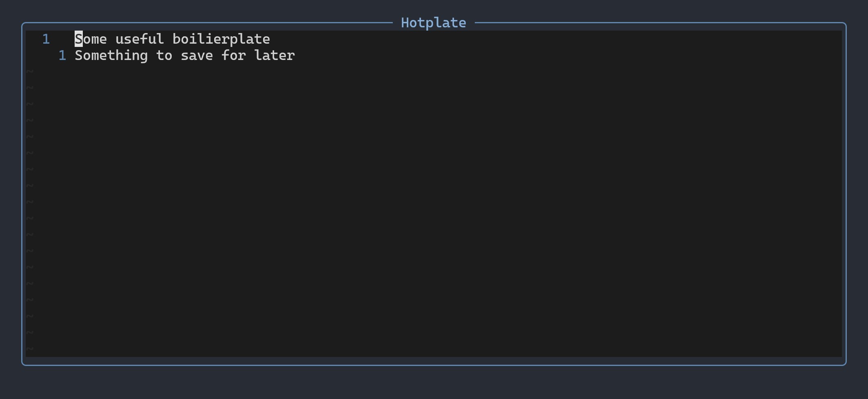868x399 pixels.
Task: Click the word 'to' in second line
Action: (164, 55)
